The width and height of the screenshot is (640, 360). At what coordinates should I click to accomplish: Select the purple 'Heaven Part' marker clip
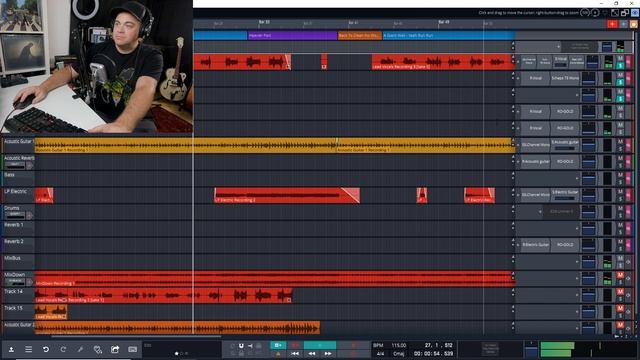292,36
